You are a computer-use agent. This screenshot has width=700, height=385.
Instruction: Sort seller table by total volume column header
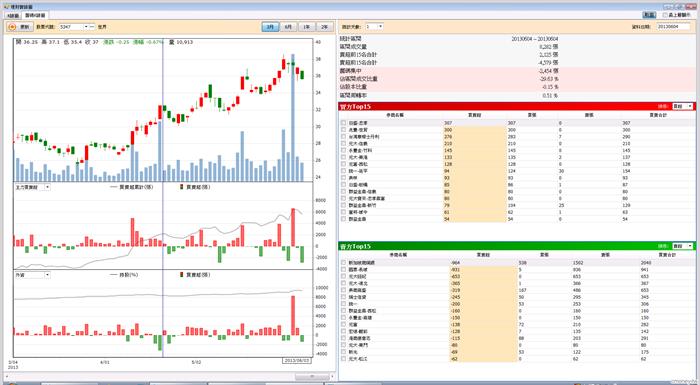[x=668, y=255]
